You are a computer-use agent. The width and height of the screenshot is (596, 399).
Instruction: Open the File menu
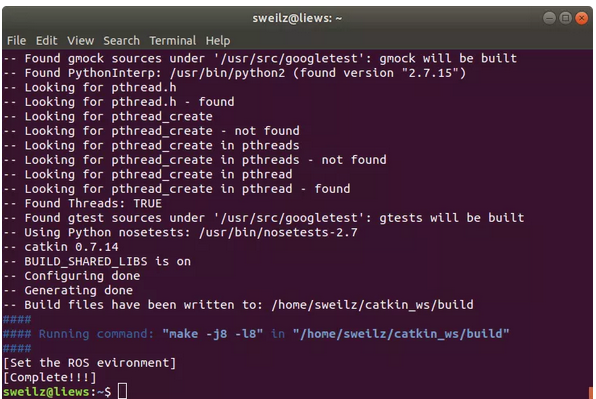[16, 40]
